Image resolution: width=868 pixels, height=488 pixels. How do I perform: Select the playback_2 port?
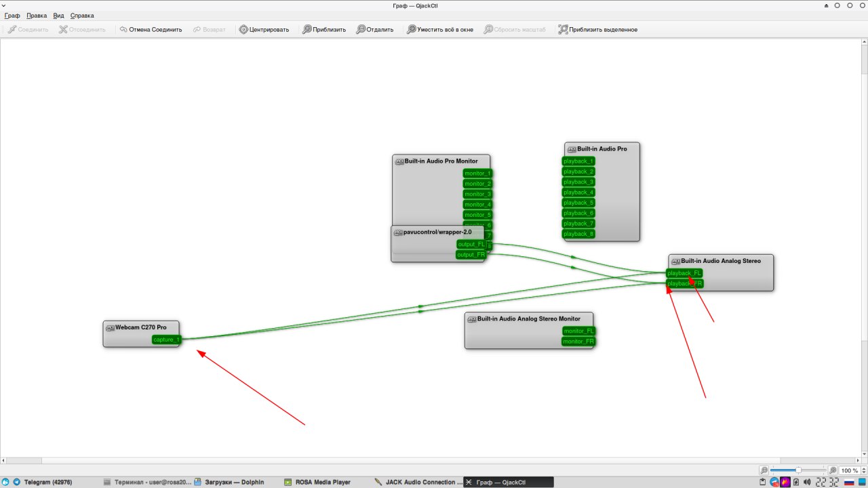pyautogui.click(x=578, y=171)
